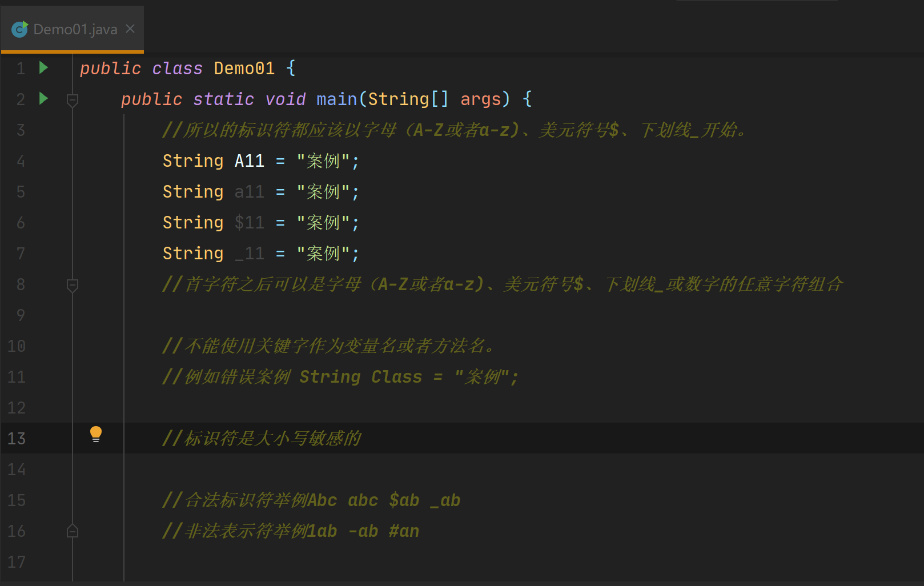
Task: Click the main method name
Action: [336, 99]
